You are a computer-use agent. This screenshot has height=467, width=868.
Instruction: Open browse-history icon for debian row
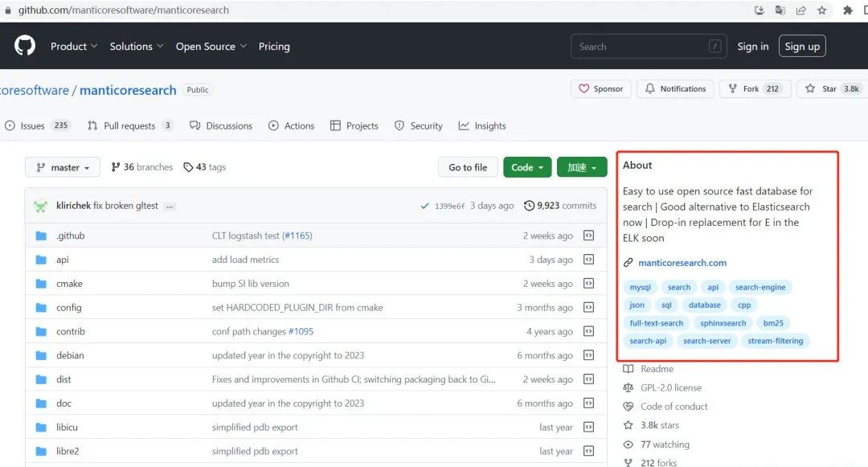pos(589,355)
